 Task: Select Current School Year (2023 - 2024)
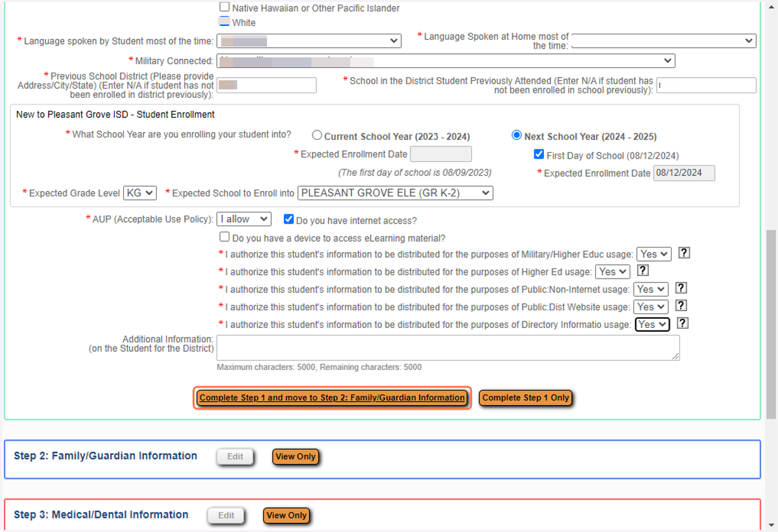(x=317, y=135)
